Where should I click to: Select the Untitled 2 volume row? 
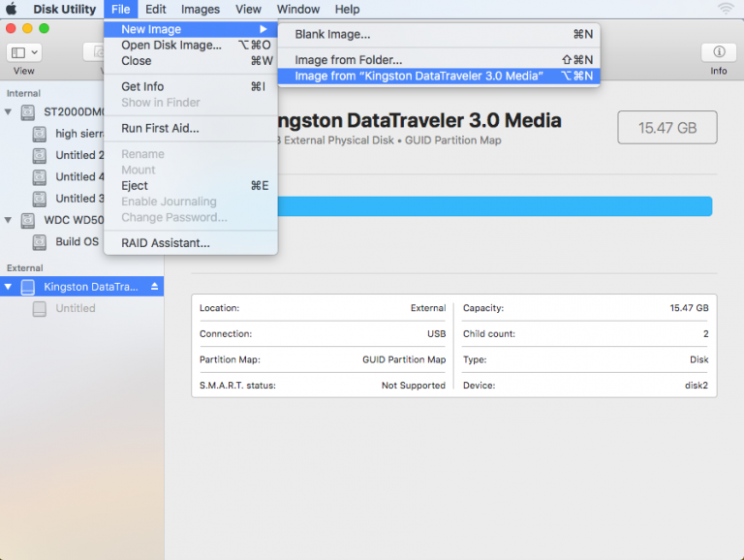coord(52,155)
